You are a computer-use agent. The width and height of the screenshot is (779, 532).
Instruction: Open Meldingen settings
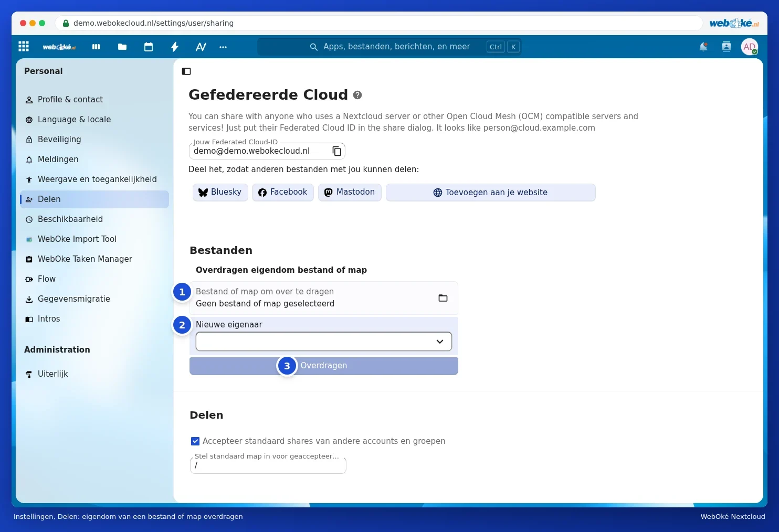point(94,159)
